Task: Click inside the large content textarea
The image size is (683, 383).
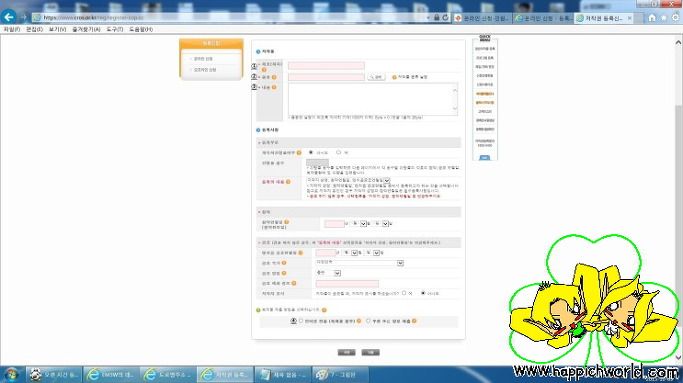Action: (373, 99)
